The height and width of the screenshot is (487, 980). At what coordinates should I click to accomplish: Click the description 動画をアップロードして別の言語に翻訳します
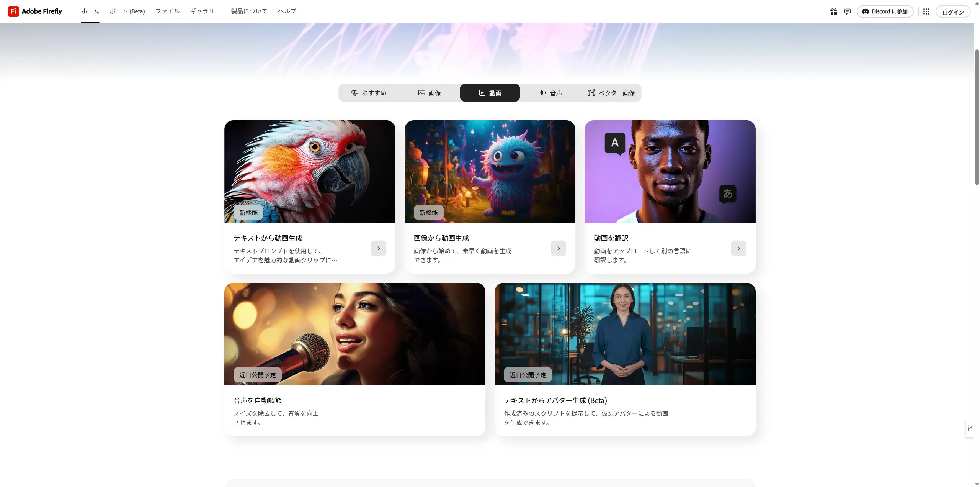tap(642, 256)
